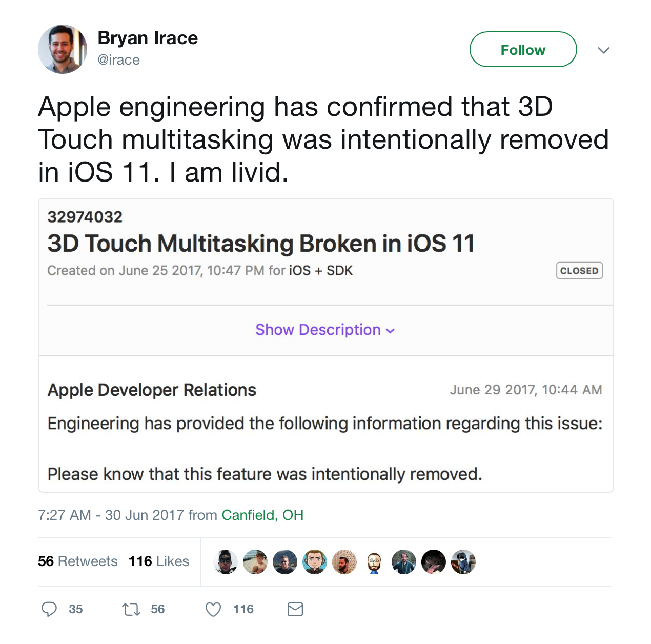Click the tweet timestamp 7:27 AM - 30 Jun 2017
This screenshot has width=651, height=644.
point(111,515)
